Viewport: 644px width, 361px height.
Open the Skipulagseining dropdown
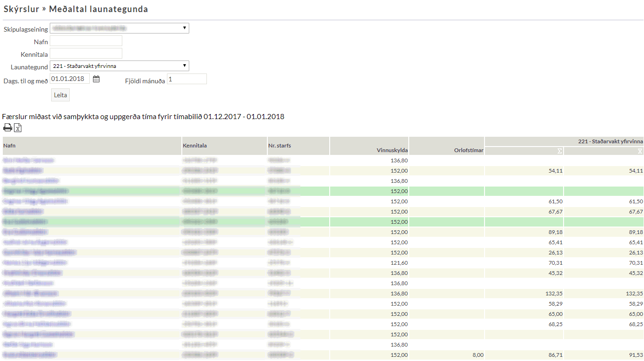tap(119, 28)
